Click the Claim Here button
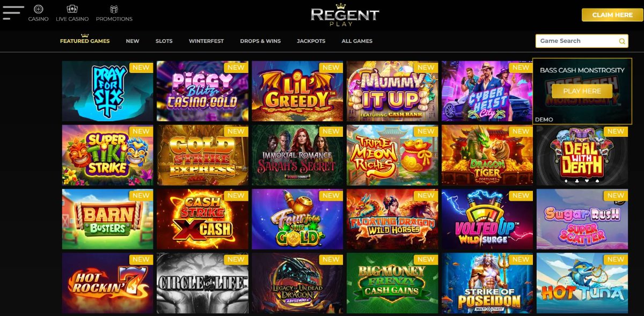This screenshot has height=316, width=644. click(612, 15)
